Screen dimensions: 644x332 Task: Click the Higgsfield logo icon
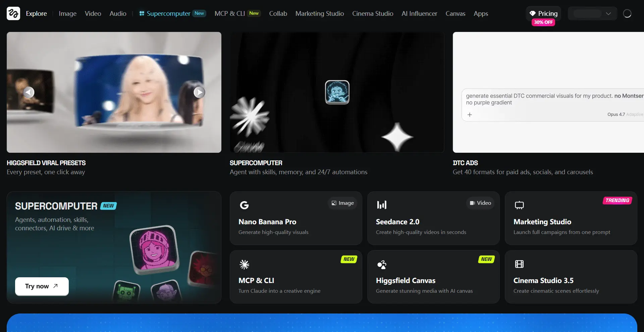coord(13,13)
